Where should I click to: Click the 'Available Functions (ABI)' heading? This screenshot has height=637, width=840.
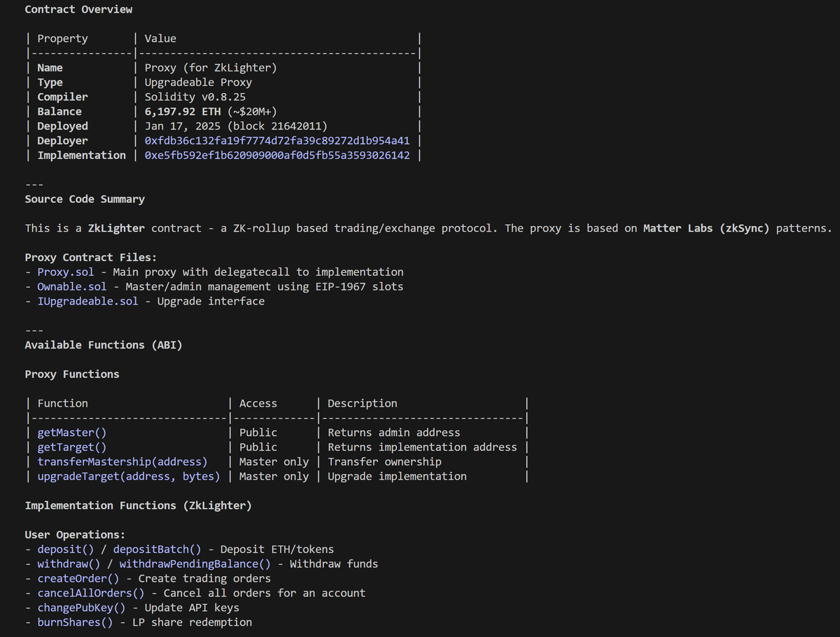(104, 345)
